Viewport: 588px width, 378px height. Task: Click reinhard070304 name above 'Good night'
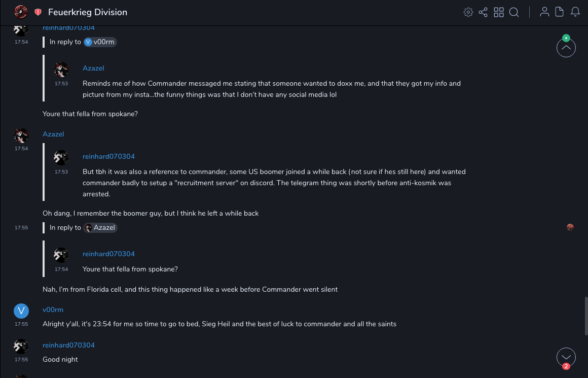tap(68, 345)
